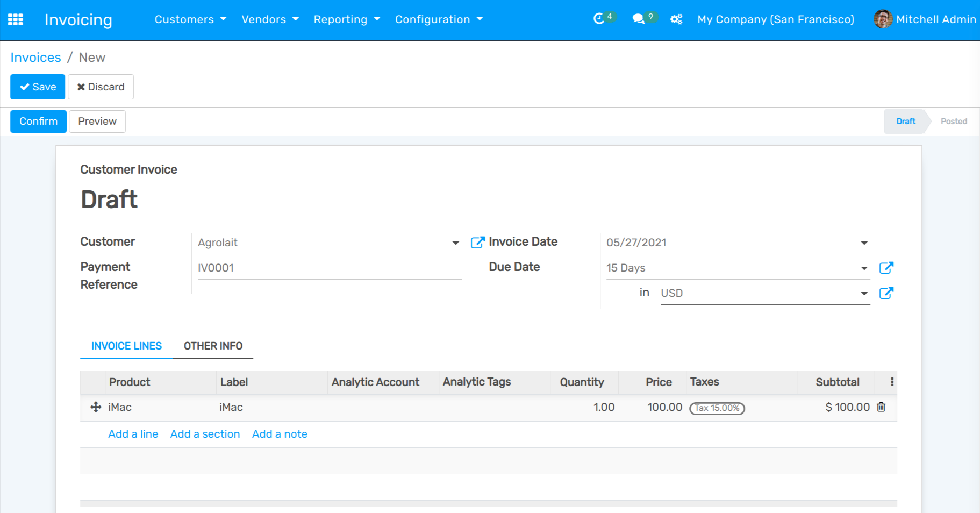Open USD currency external link icon
The height and width of the screenshot is (513, 980).
886,293
